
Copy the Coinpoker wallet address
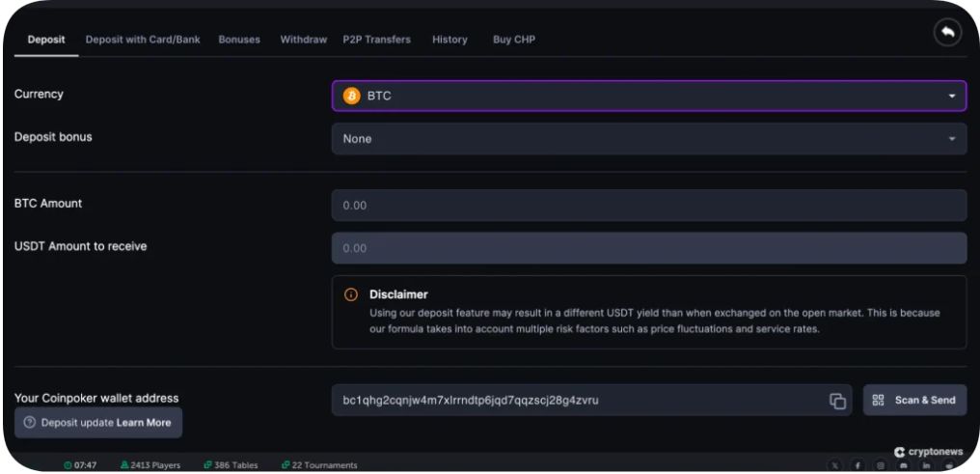pos(837,401)
